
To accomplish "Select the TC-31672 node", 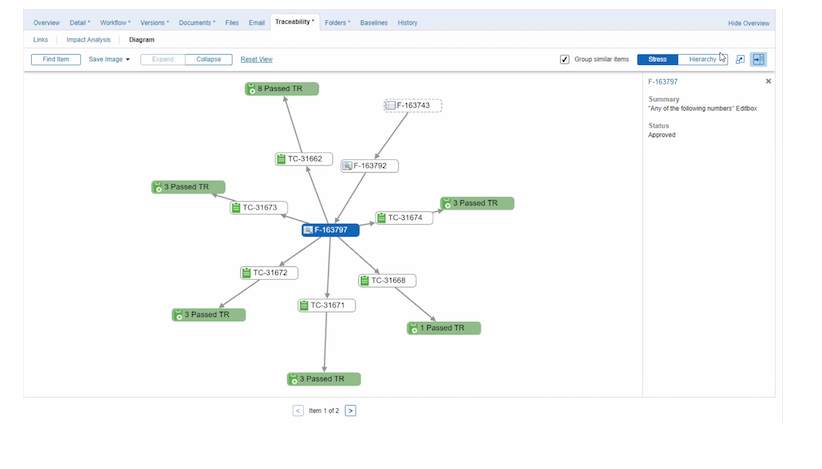I will [x=269, y=272].
